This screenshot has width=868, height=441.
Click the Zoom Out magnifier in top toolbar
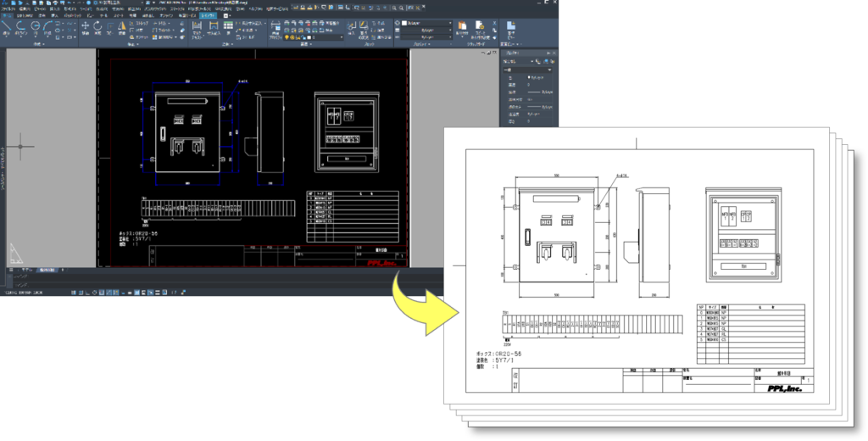(402, 8)
